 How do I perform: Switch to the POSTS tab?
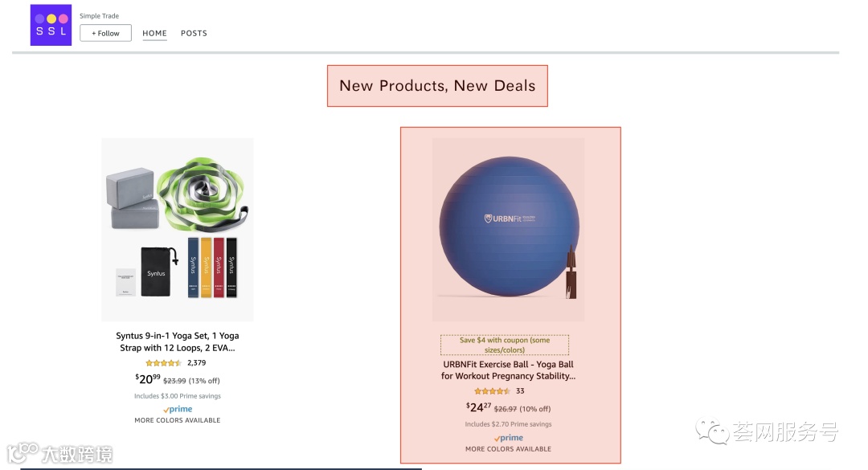(x=194, y=33)
